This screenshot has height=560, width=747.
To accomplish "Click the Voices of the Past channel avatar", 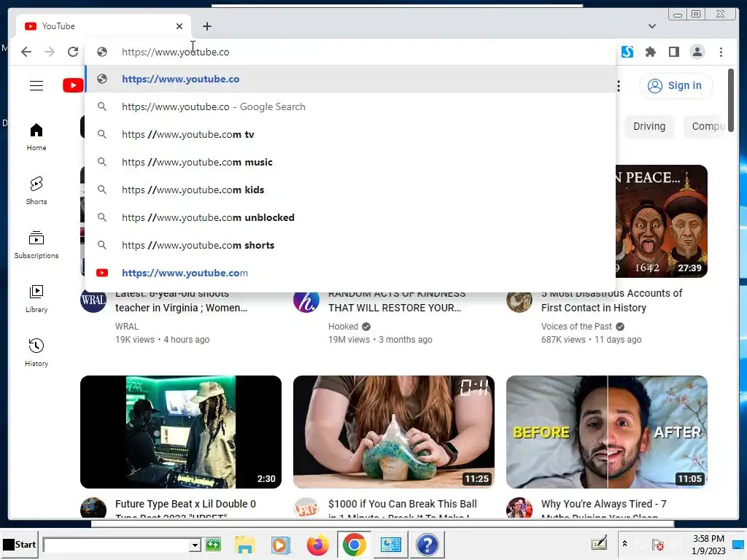I will tap(519, 301).
